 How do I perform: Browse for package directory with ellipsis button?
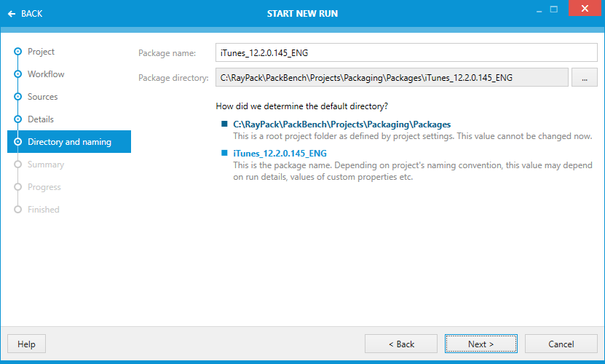584,78
